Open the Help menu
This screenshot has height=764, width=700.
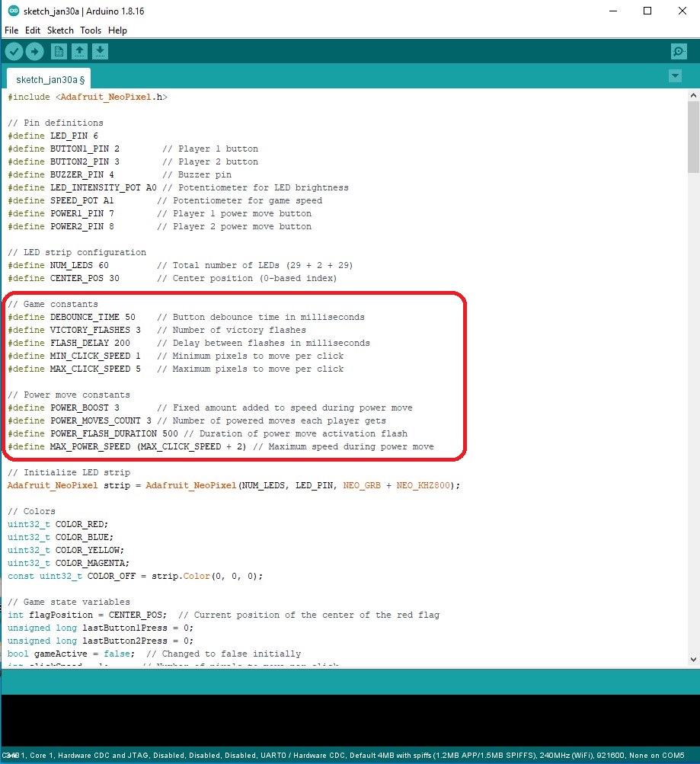(118, 30)
